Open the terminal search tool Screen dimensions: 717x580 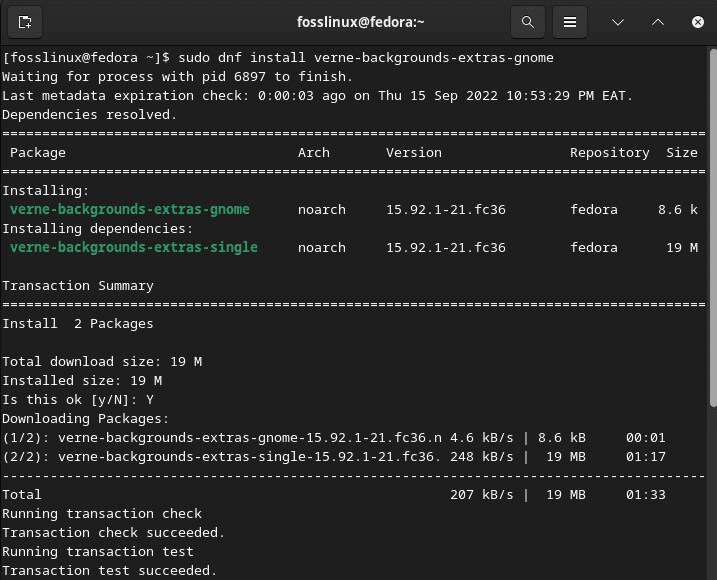click(528, 22)
